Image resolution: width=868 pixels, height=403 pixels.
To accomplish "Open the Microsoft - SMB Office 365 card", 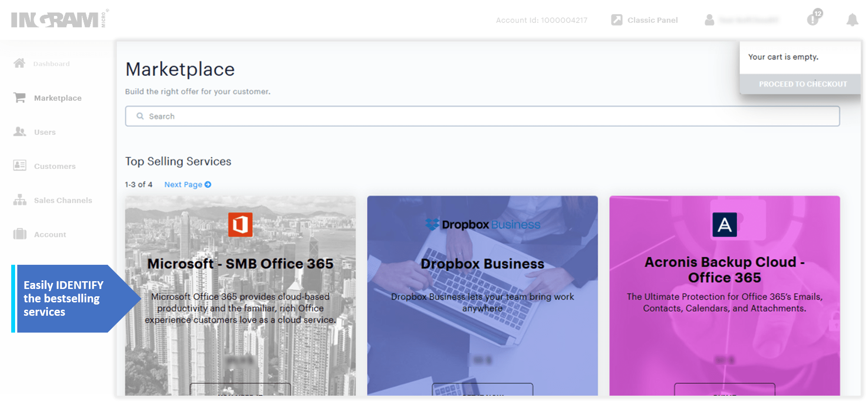I will (240, 295).
